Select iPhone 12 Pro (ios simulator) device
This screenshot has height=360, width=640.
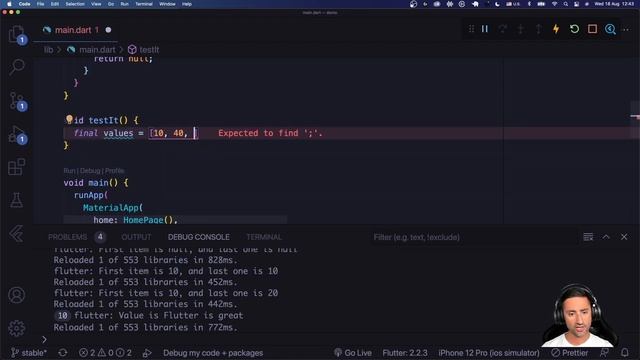(489, 353)
